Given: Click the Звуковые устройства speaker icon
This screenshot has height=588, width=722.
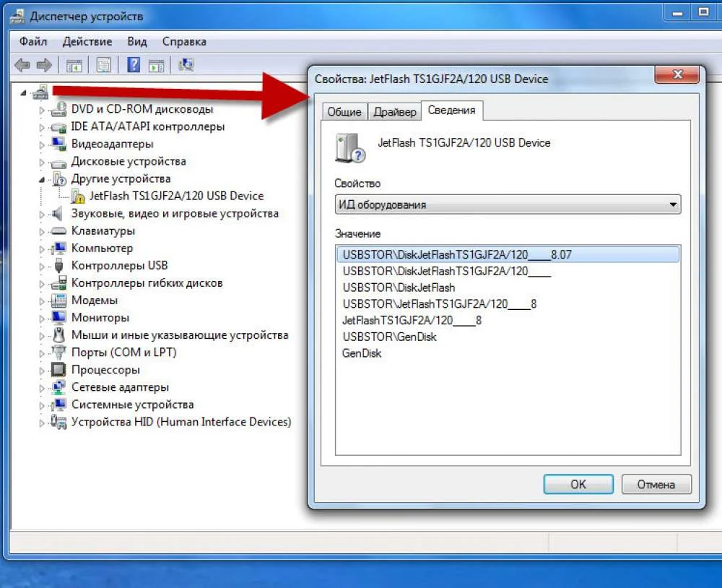Looking at the screenshot, I should coord(57,213).
